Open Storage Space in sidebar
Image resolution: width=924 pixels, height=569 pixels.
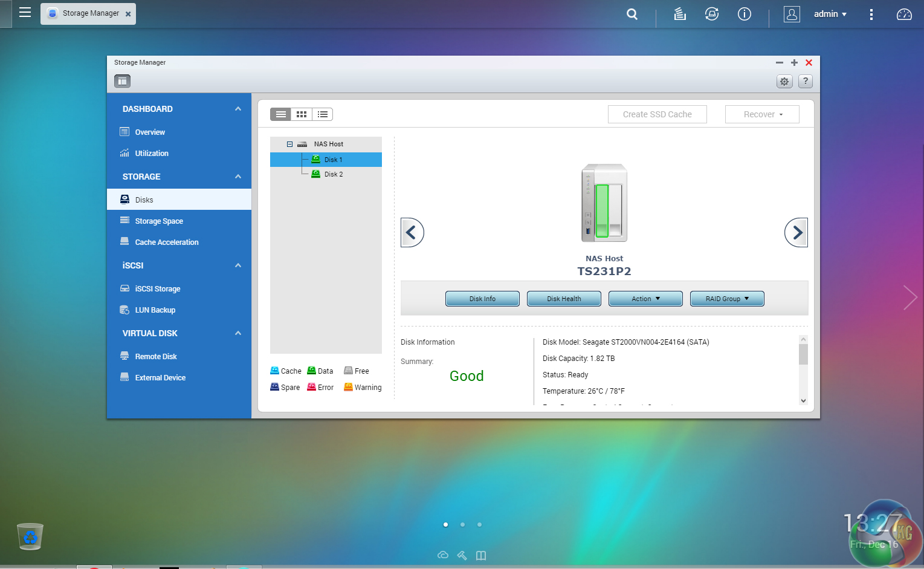(x=159, y=221)
